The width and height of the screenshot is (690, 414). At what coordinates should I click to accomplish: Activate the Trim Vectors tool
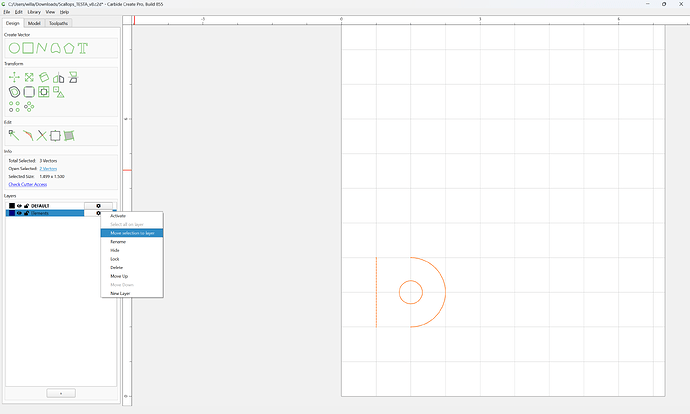pyautogui.click(x=42, y=136)
